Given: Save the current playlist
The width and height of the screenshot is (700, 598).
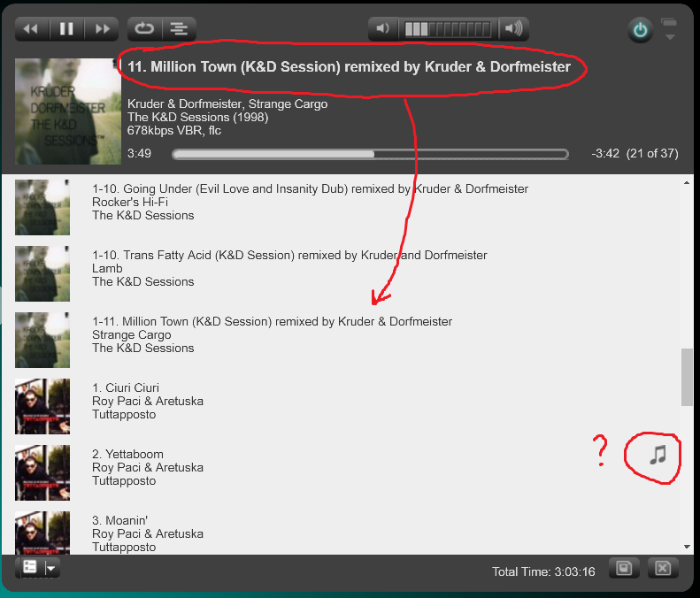Looking at the screenshot, I should click(624, 568).
